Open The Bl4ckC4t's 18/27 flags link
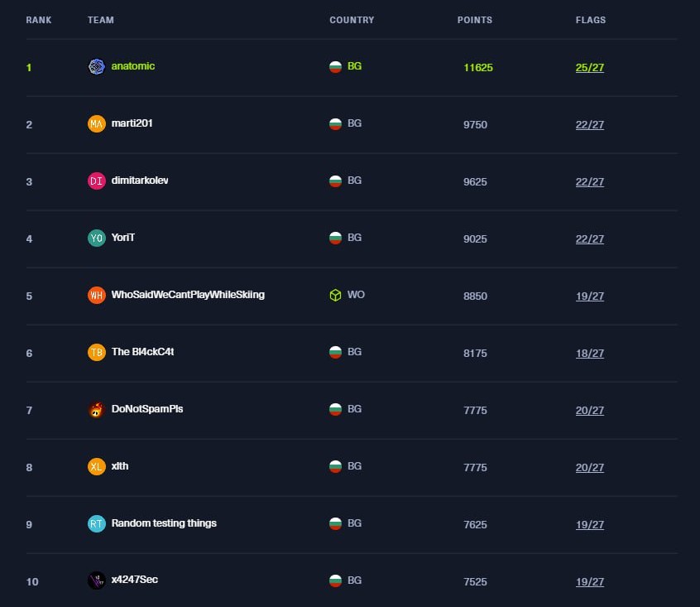The height and width of the screenshot is (607, 700). 590,354
